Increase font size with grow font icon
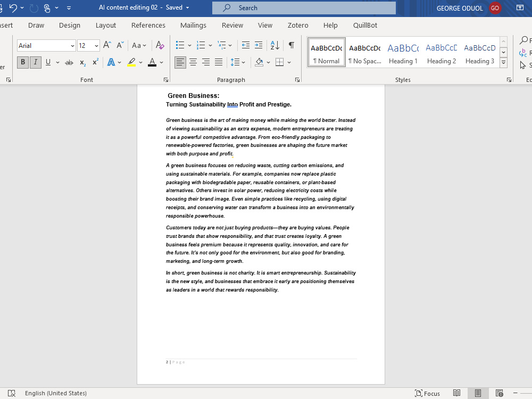 coord(107,45)
